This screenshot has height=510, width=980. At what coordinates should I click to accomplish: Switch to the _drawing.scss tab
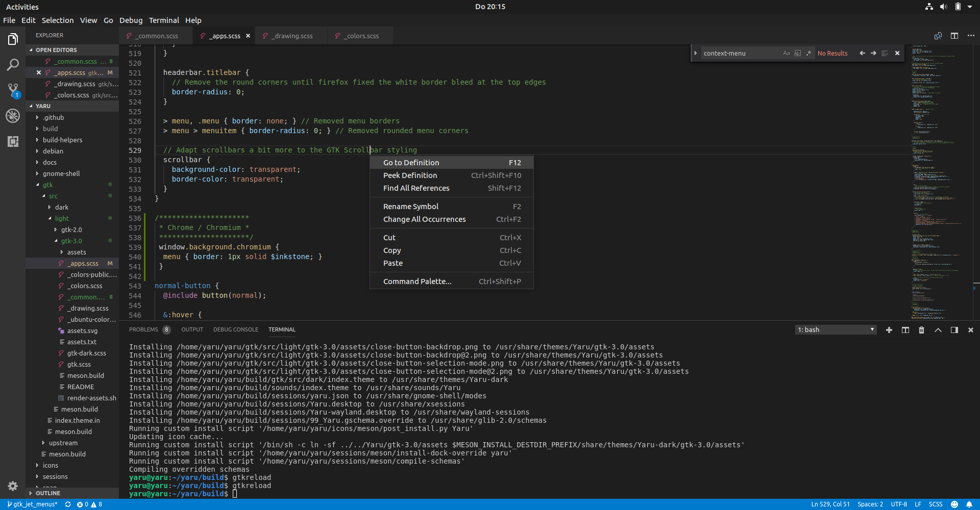(292, 36)
